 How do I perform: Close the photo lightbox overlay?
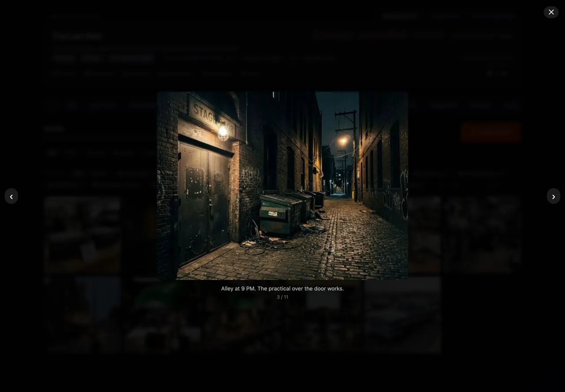[x=551, y=12]
